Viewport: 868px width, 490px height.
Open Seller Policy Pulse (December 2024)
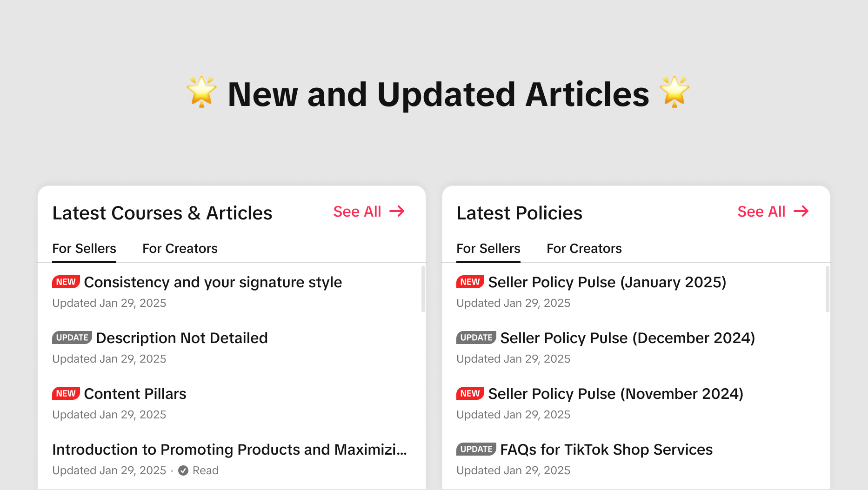(x=627, y=338)
